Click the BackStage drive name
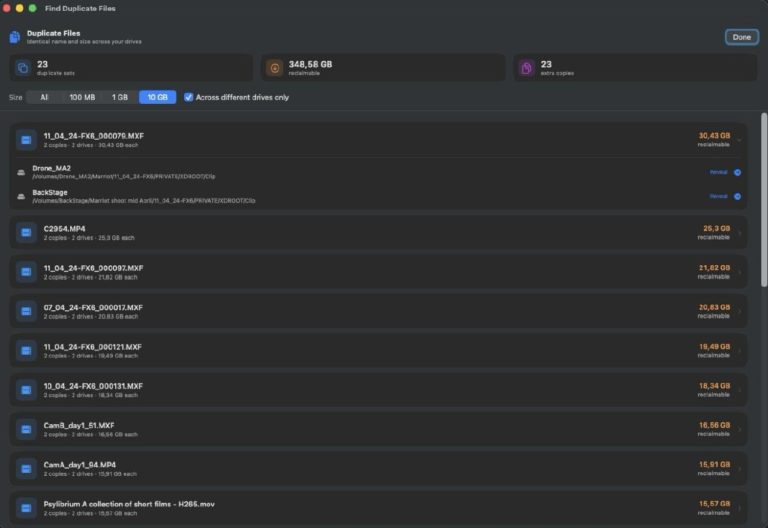This screenshot has height=528, width=768. pos(50,192)
